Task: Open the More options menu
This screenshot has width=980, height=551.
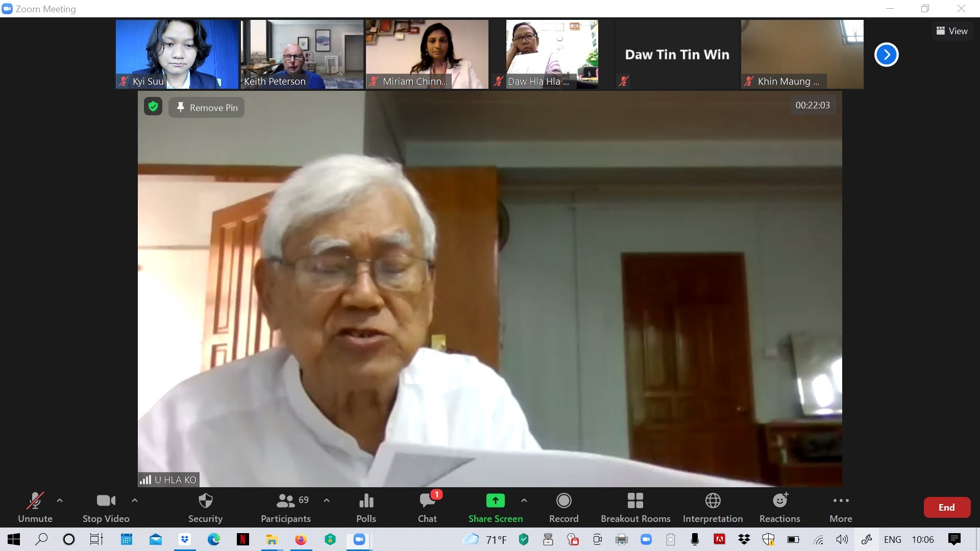Action: (841, 507)
